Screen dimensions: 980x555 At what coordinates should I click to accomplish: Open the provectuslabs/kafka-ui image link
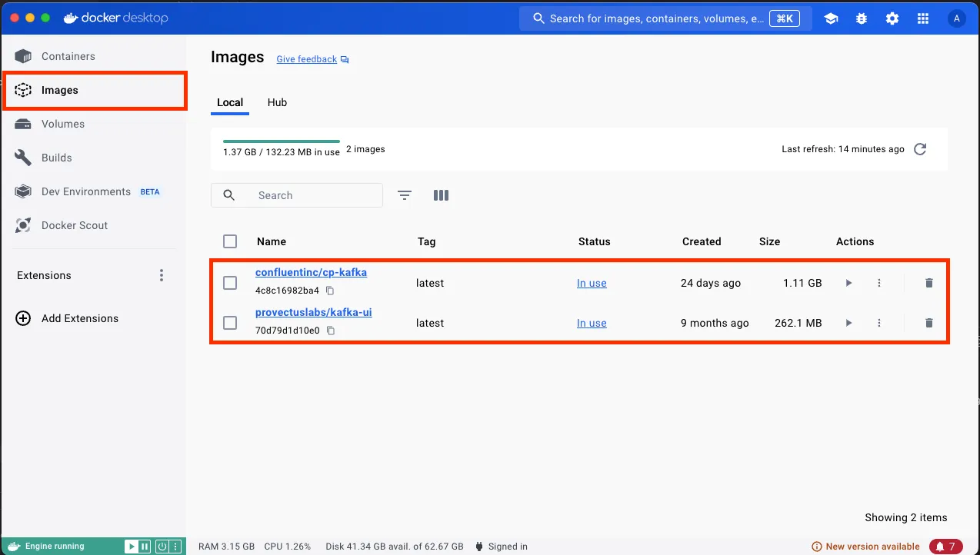tap(314, 312)
